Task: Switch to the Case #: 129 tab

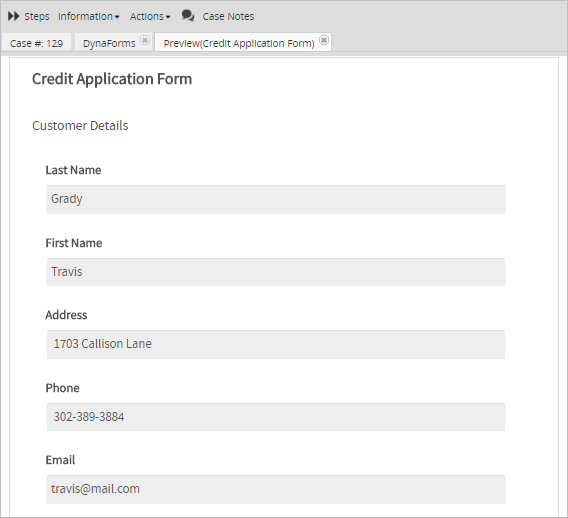Action: pyautogui.click(x=36, y=43)
